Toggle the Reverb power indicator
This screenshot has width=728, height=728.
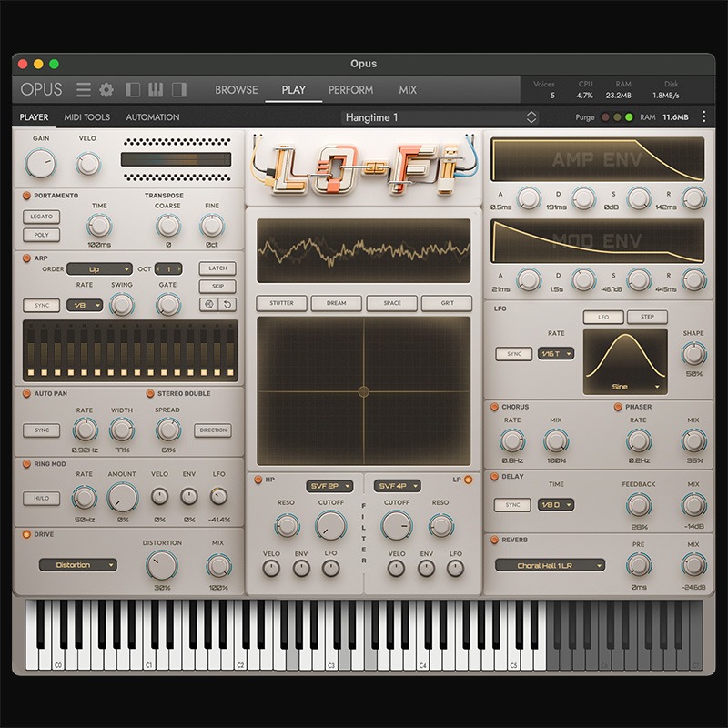point(494,540)
